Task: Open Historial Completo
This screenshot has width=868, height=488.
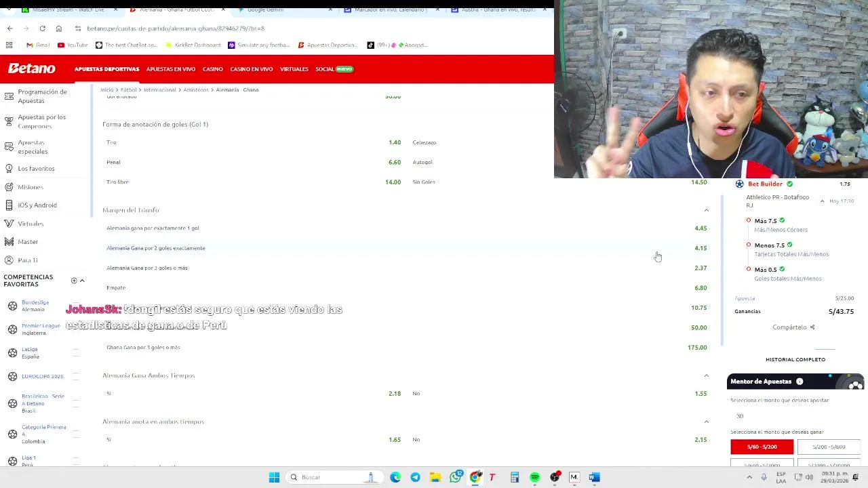Action: [795, 359]
